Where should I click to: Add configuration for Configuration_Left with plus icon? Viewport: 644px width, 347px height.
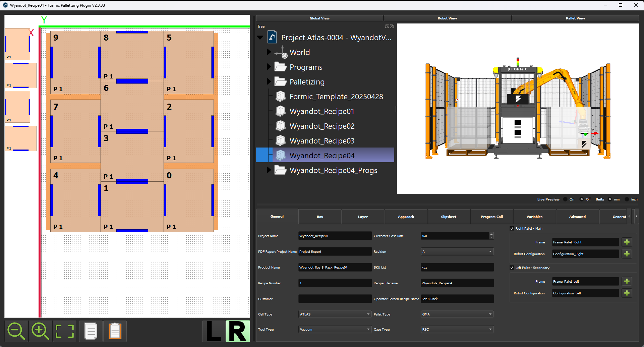(x=627, y=293)
